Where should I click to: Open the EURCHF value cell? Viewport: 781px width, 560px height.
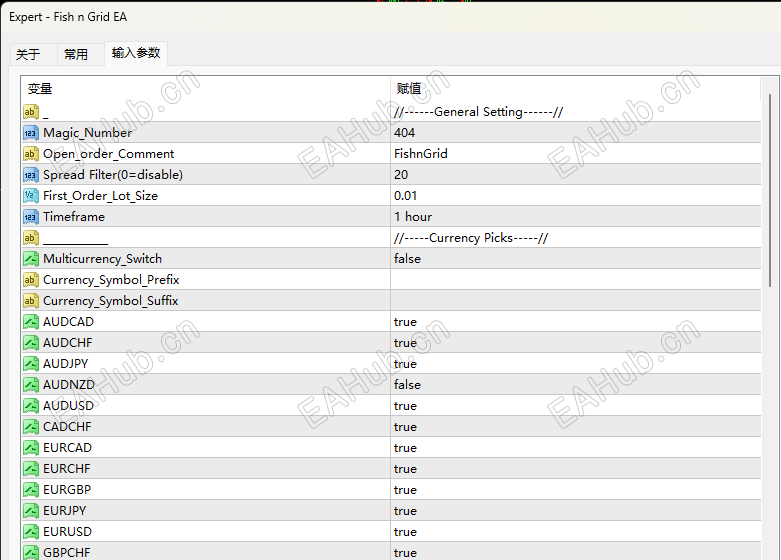[576, 469]
